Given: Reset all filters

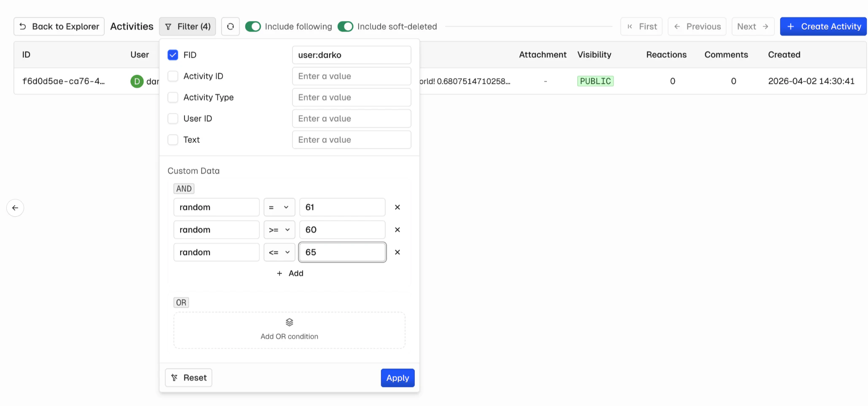Looking at the screenshot, I should (189, 378).
